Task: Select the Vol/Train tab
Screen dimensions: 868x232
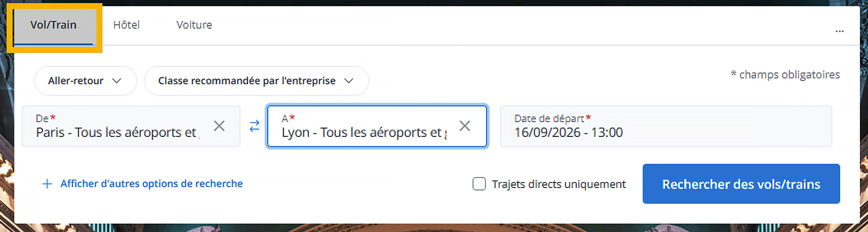Action: point(53,25)
